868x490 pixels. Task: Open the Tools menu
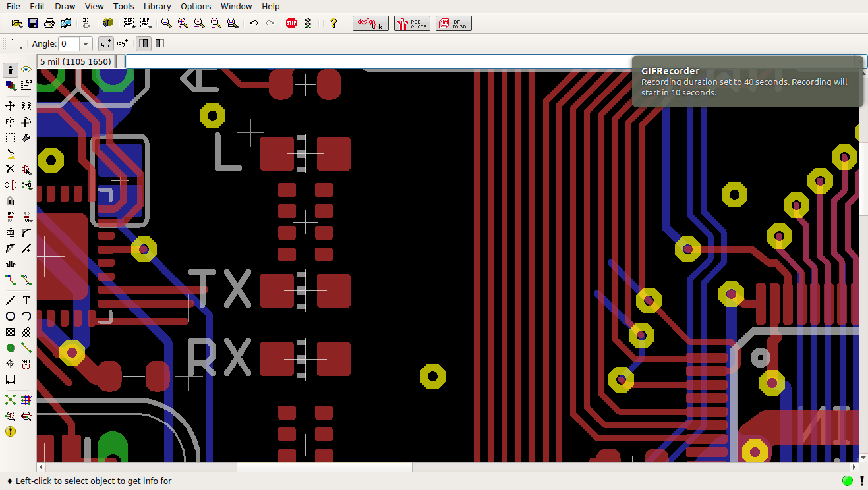123,7
